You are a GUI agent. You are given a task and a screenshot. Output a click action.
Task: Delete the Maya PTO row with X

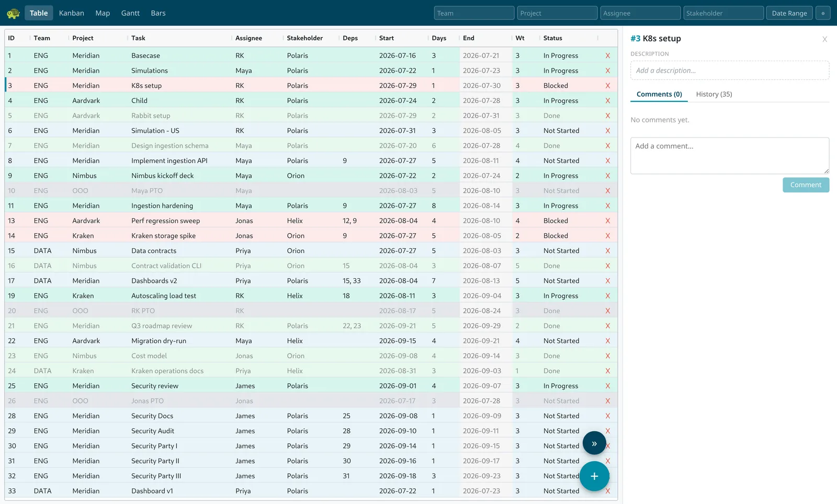pyautogui.click(x=607, y=191)
